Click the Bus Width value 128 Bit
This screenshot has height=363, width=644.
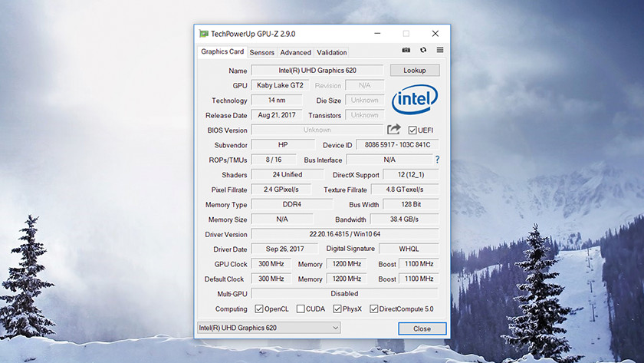pos(411,204)
